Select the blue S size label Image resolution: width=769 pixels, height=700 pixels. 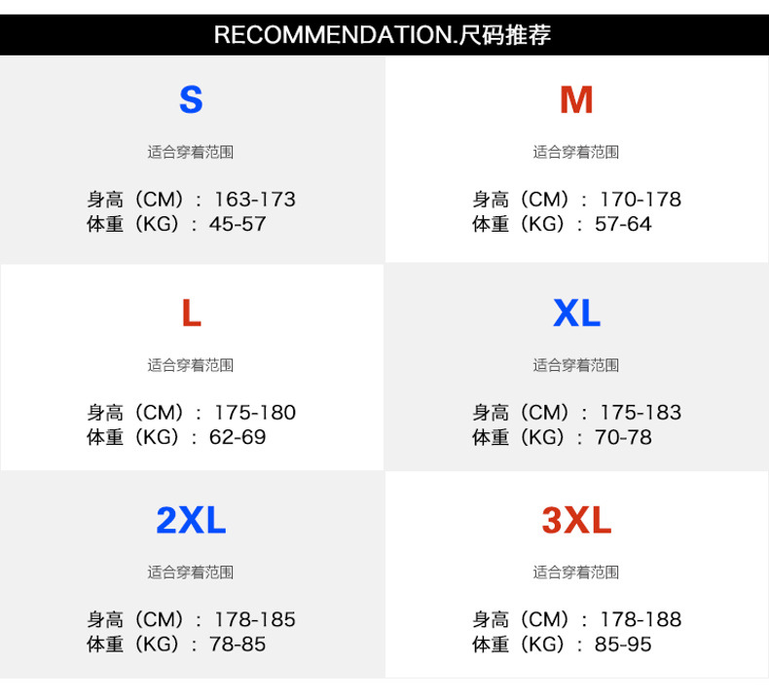coord(191,100)
